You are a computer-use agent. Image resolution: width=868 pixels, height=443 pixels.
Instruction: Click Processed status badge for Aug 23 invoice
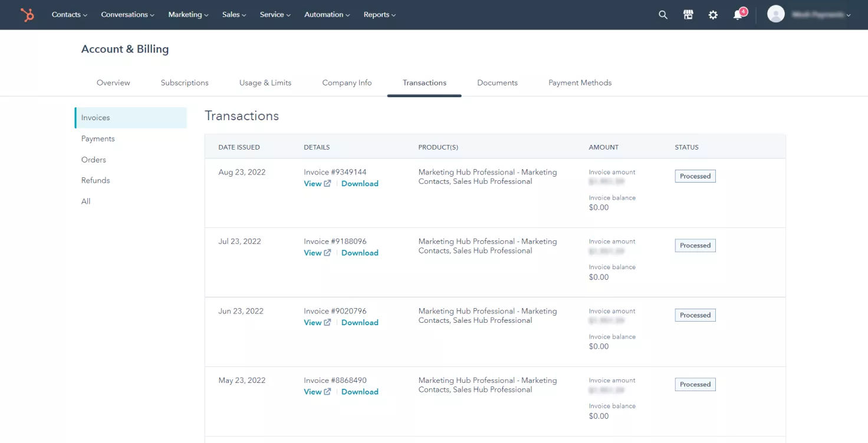point(695,176)
